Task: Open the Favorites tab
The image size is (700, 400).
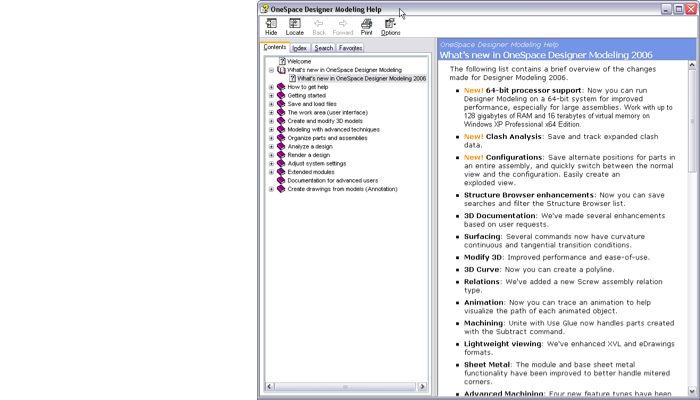Action: point(350,48)
